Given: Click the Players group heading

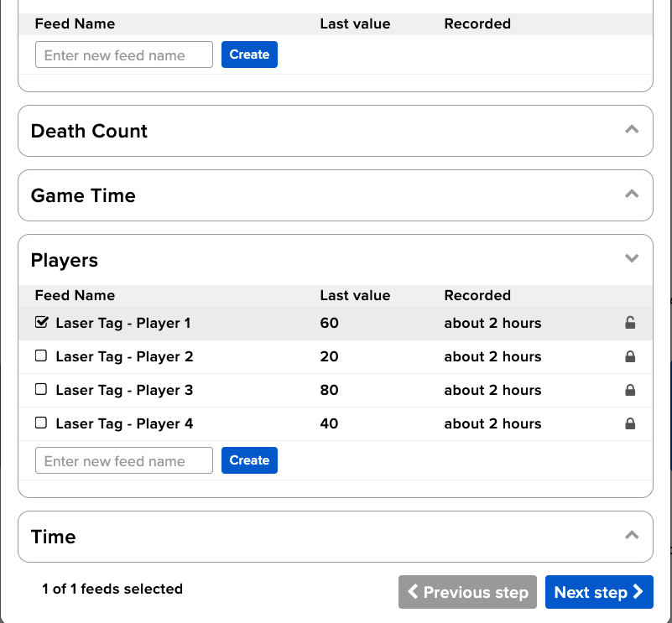Looking at the screenshot, I should click(65, 260).
